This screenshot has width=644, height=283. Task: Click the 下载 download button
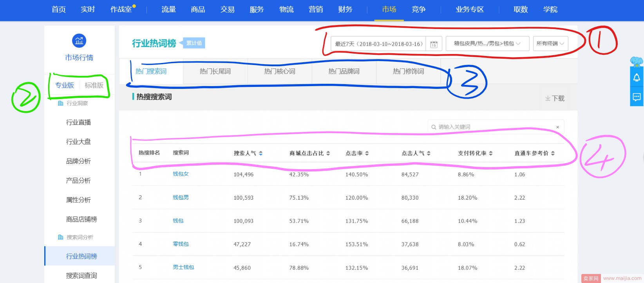click(555, 98)
